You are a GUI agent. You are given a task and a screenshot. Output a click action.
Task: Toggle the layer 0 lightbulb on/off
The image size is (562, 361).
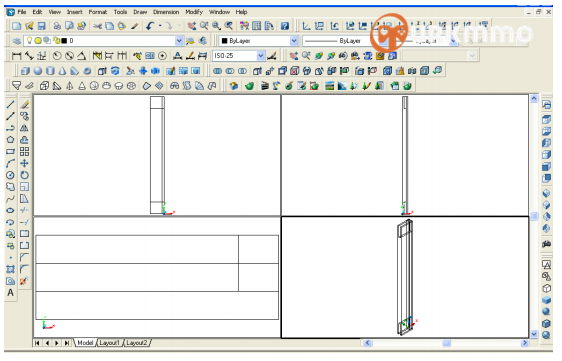click(30, 41)
